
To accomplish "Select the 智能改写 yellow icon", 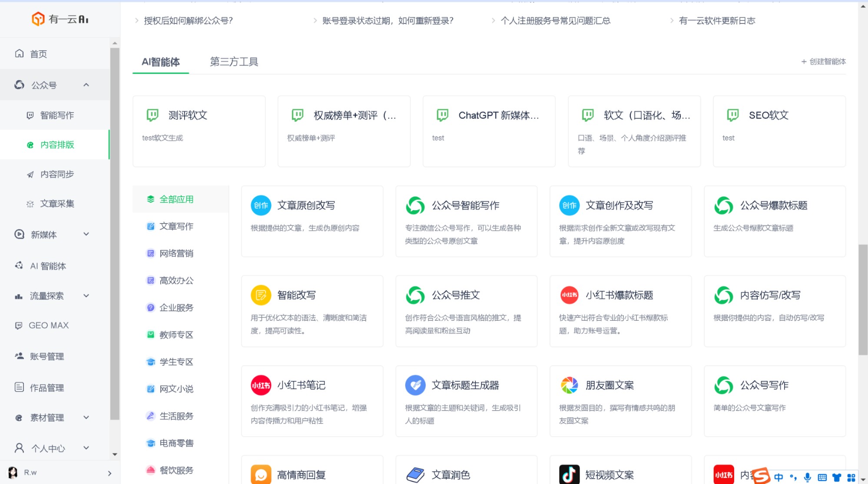I will point(261,295).
